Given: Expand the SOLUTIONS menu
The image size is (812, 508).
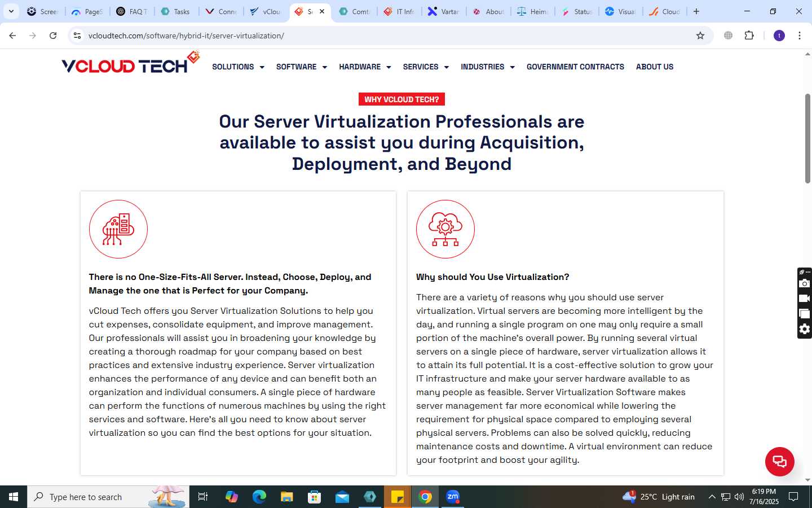Looking at the screenshot, I should 238,67.
